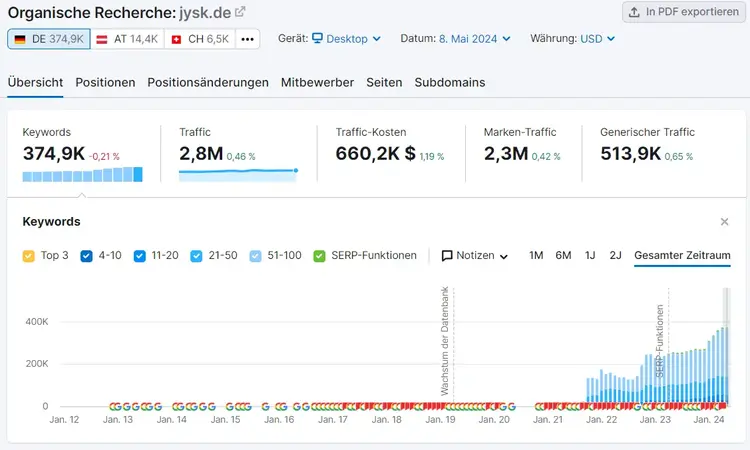Open Seiten tab
Image resolution: width=750 pixels, height=450 pixels.
[384, 82]
